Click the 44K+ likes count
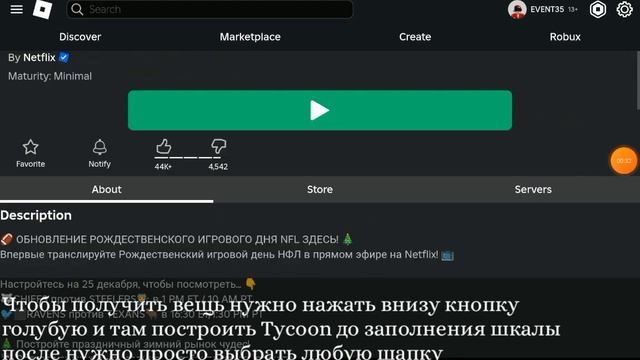This screenshot has height=360, width=640. tap(163, 167)
